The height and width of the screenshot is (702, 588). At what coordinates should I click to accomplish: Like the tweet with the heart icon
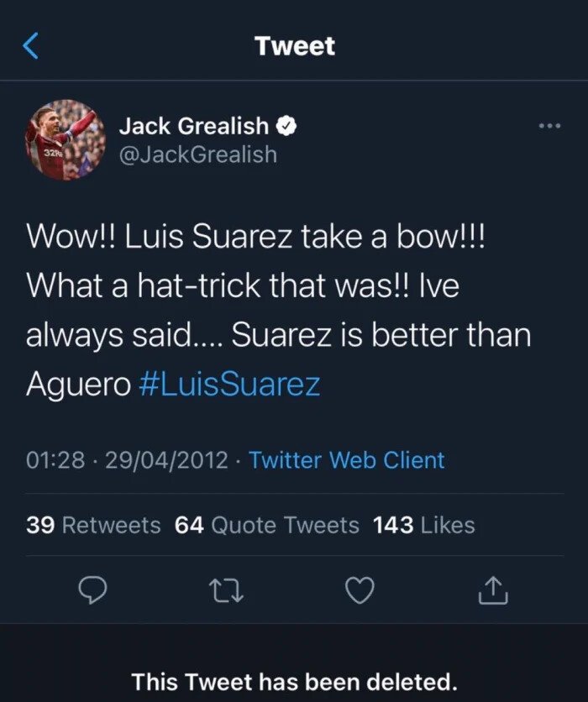[360, 591]
